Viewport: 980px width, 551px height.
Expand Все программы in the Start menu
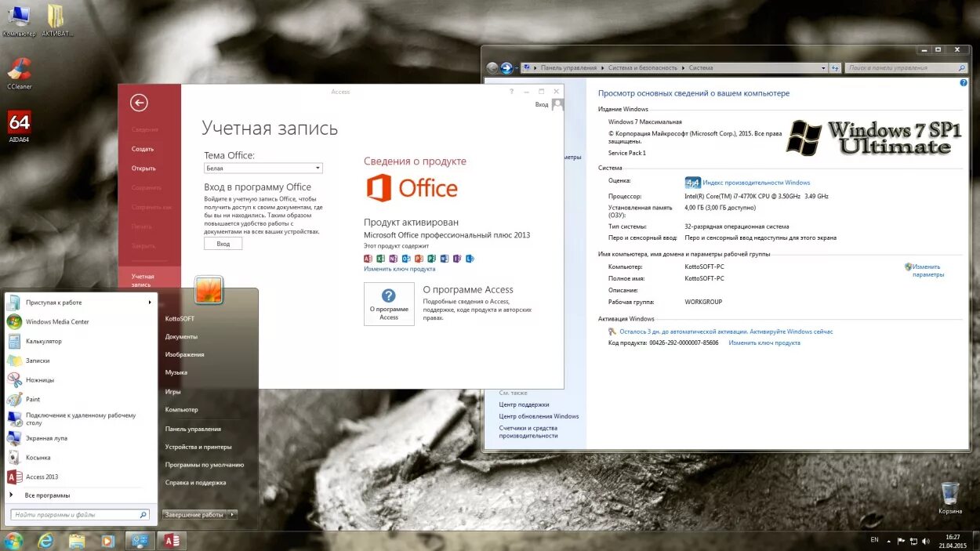(47, 495)
